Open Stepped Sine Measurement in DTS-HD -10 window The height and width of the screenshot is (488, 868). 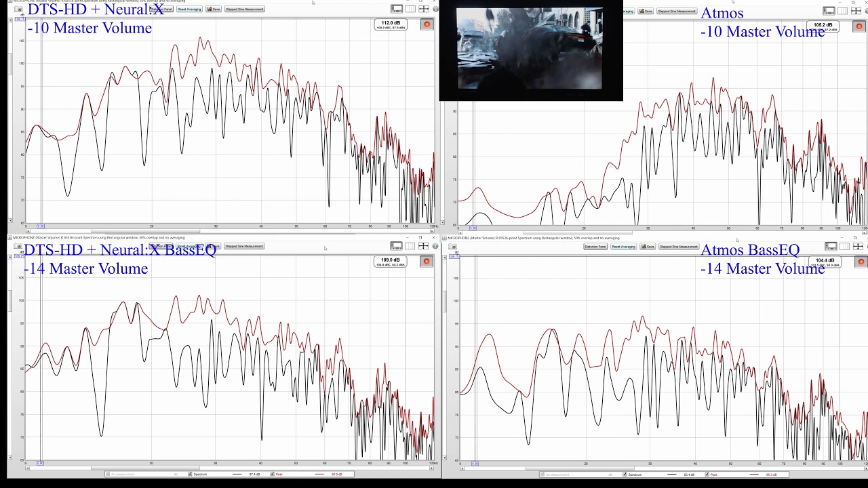coord(244,9)
